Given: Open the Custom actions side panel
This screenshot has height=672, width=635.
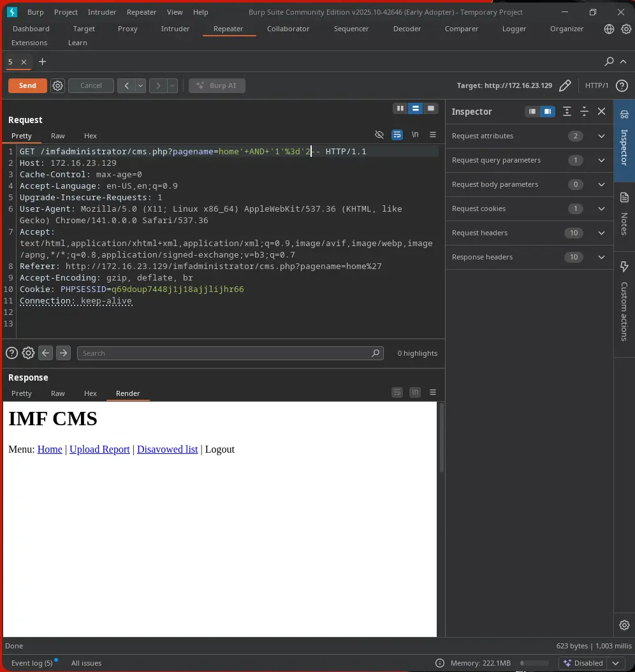Looking at the screenshot, I should coord(624,300).
